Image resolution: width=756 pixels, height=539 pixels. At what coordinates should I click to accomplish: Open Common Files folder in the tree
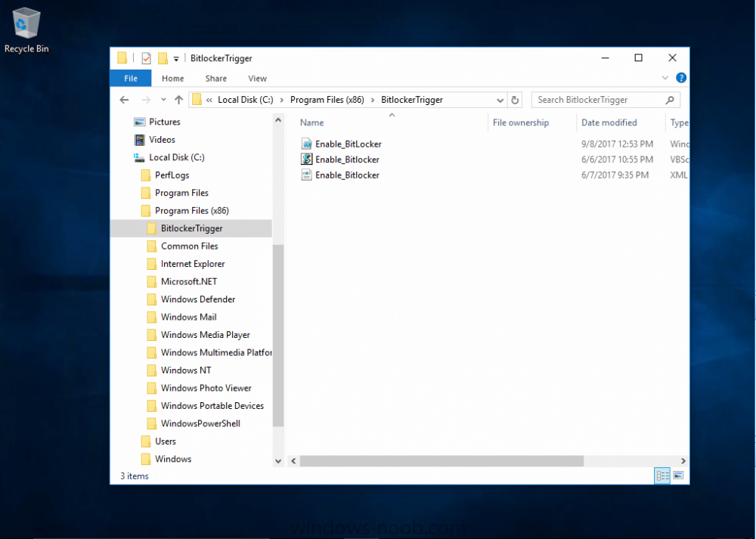[189, 246]
